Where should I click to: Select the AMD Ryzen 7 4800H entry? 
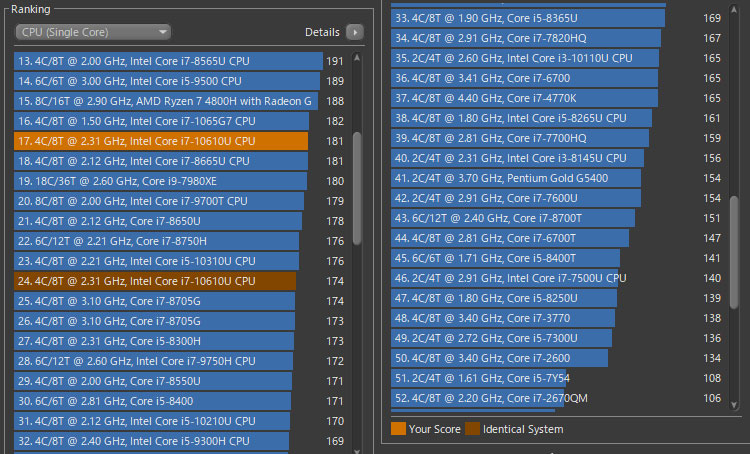(165, 101)
